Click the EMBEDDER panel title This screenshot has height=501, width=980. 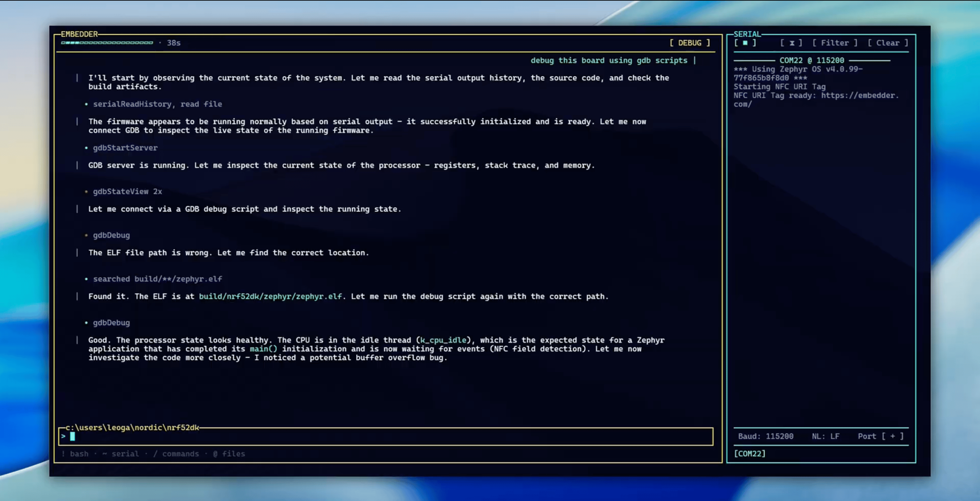pos(79,34)
